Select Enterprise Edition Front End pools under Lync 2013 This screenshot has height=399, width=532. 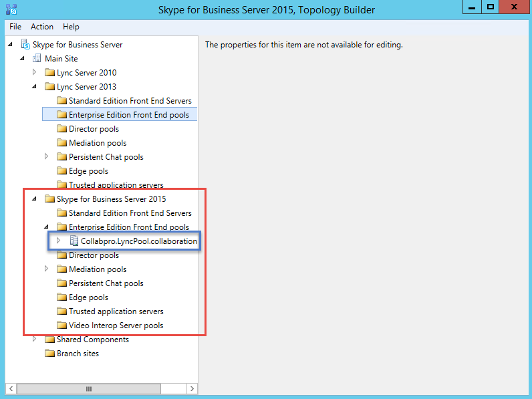coord(129,115)
